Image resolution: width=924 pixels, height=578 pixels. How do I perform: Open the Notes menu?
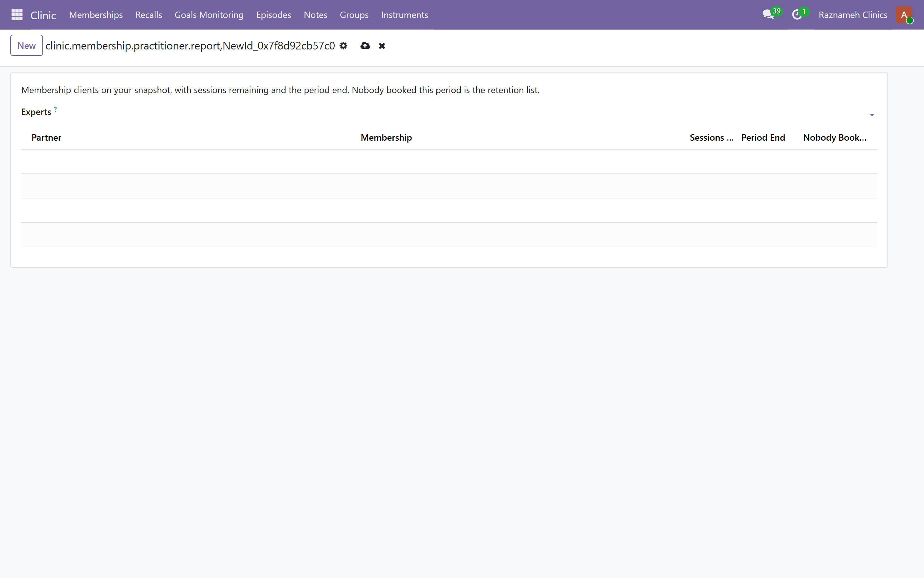pyautogui.click(x=315, y=15)
